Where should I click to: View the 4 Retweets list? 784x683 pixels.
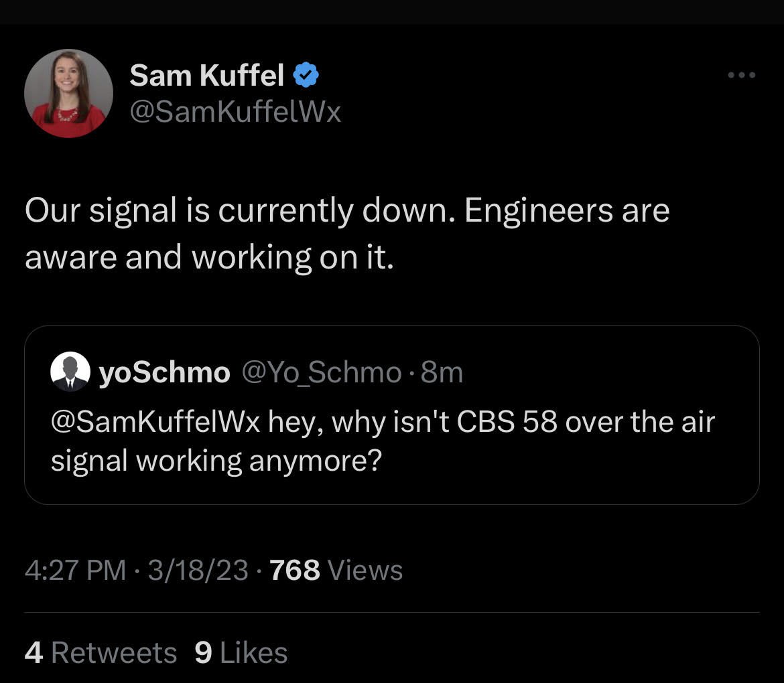coord(101,653)
